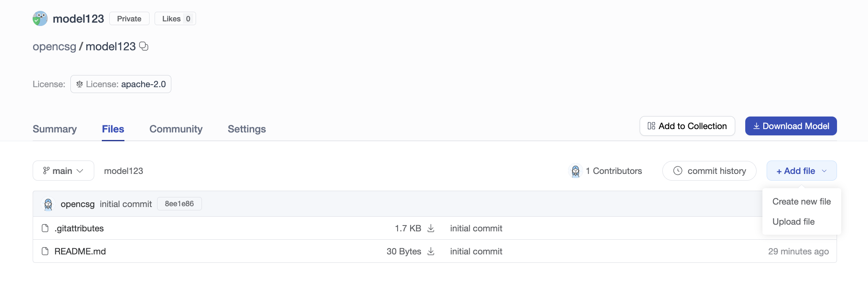Open the Community tab

[x=176, y=129]
